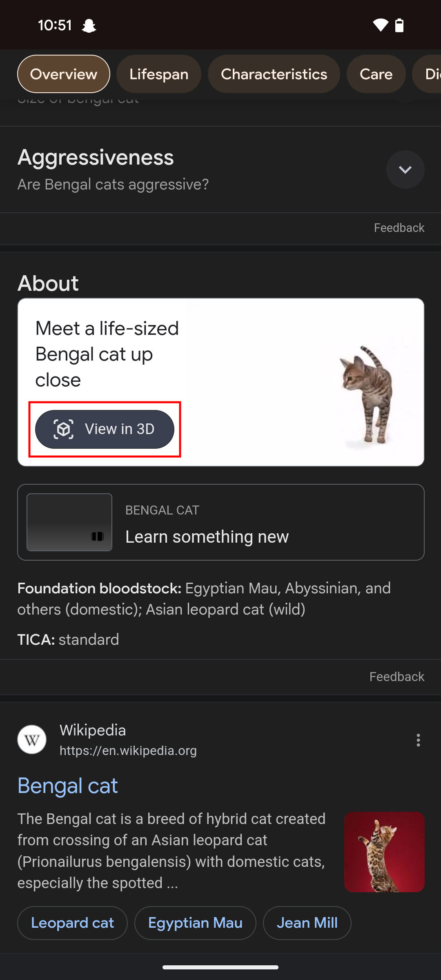Screen dimensions: 441x980
Task: Open the three-dot menu for Wikipedia result
Action: 418,740
